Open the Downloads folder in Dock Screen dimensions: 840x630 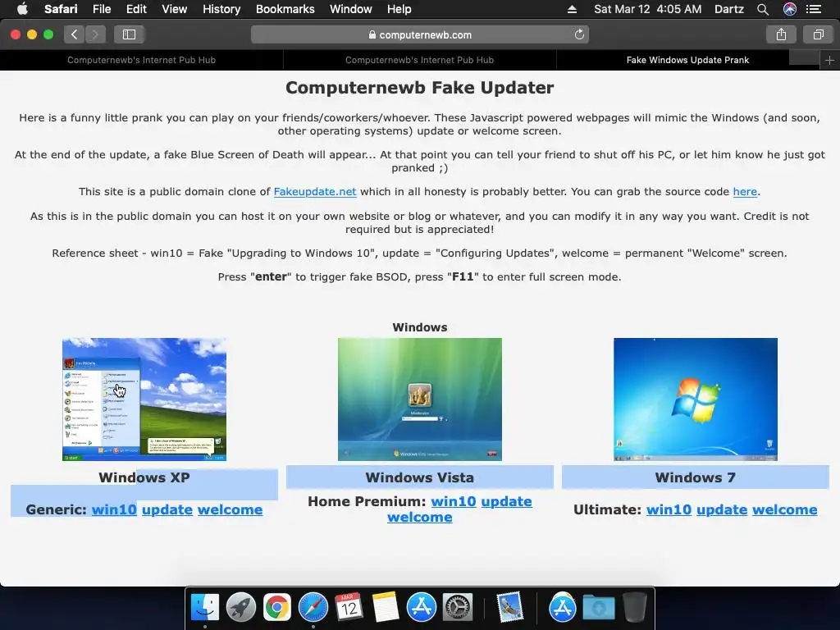tap(598, 608)
